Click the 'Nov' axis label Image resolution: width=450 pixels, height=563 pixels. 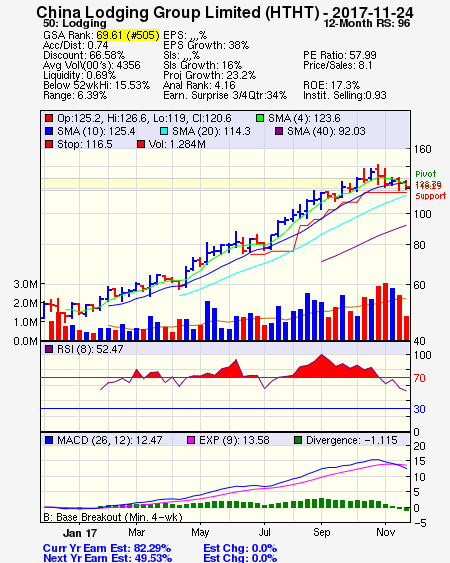385,532
